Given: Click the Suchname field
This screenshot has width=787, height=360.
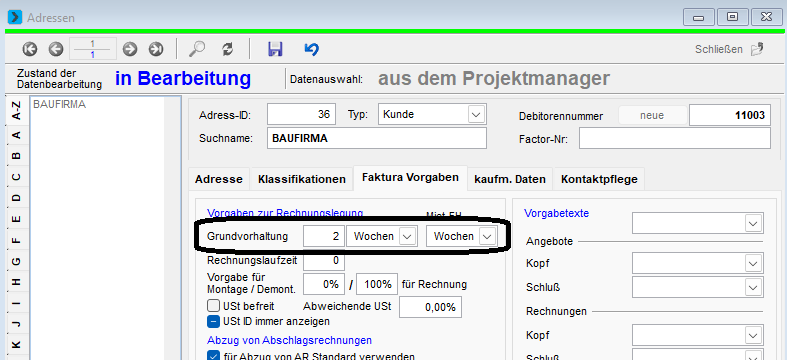Looking at the screenshot, I should pyautogui.click(x=377, y=138).
